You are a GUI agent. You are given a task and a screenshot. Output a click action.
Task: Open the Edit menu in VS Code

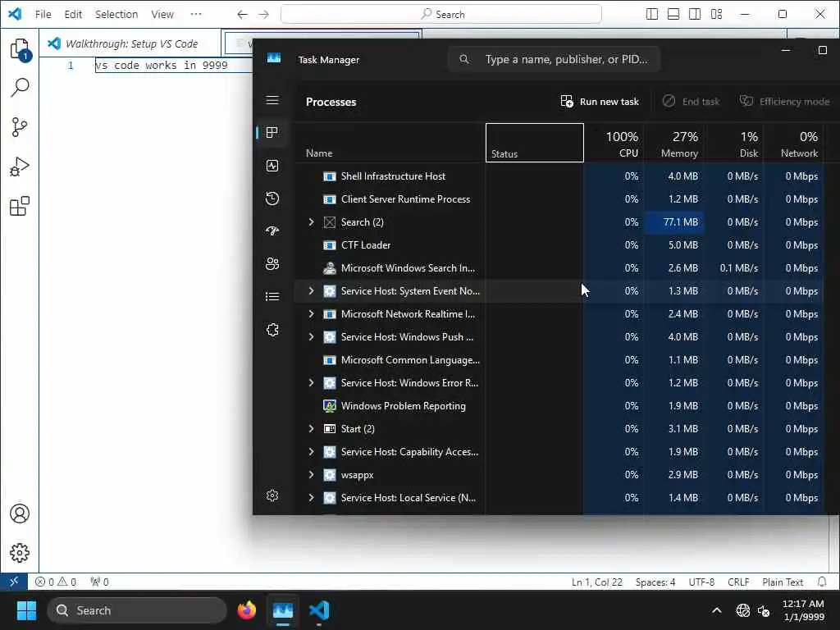click(73, 15)
